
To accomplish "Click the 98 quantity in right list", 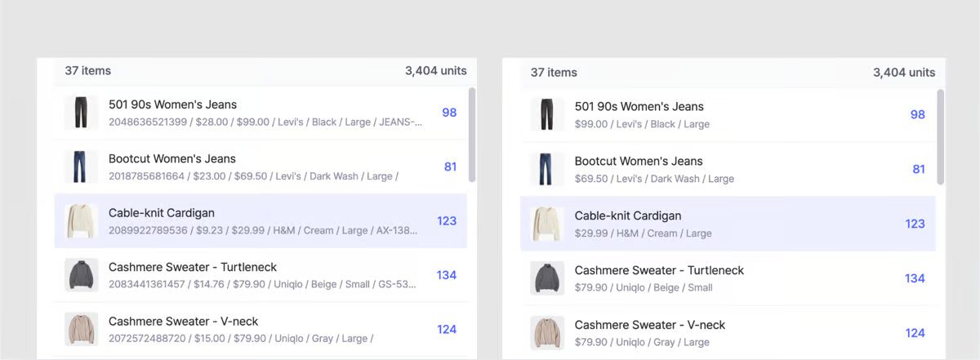I will coord(918,115).
